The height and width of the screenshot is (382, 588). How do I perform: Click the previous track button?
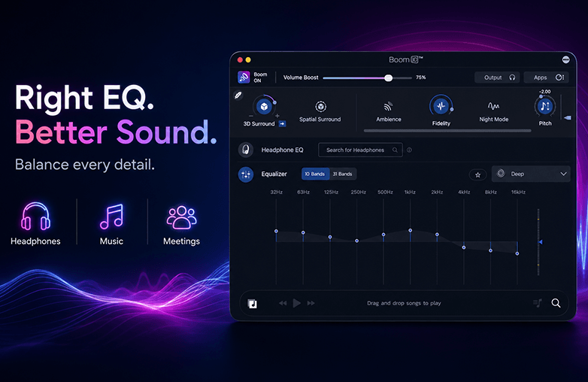pos(283,303)
